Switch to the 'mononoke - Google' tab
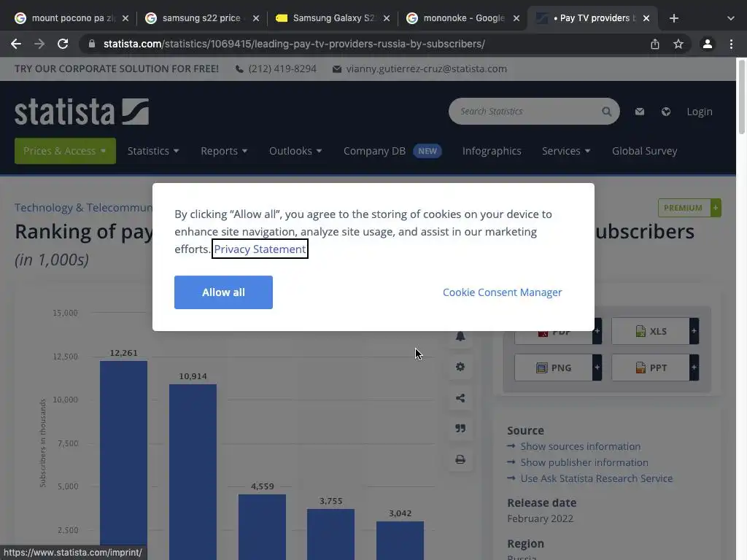The width and height of the screenshot is (747, 560). [462, 18]
